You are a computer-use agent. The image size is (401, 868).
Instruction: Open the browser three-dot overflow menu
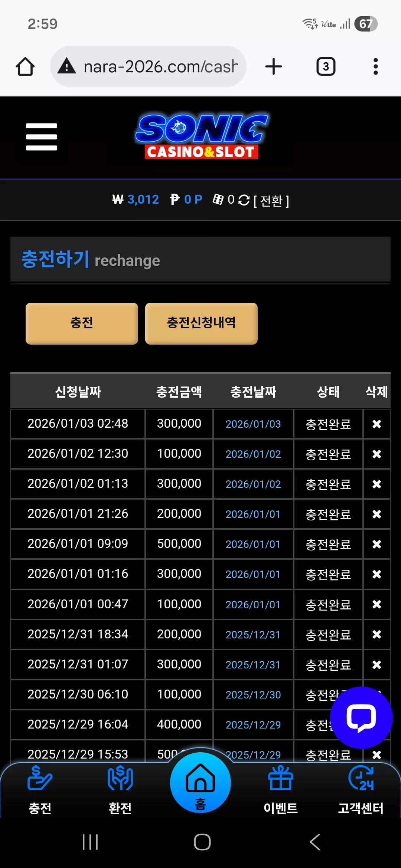point(376,67)
